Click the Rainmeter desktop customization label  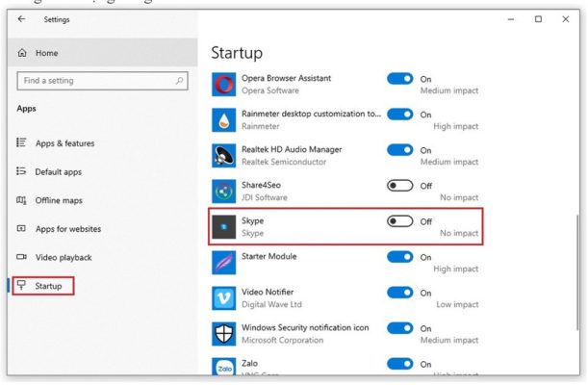[311, 114]
